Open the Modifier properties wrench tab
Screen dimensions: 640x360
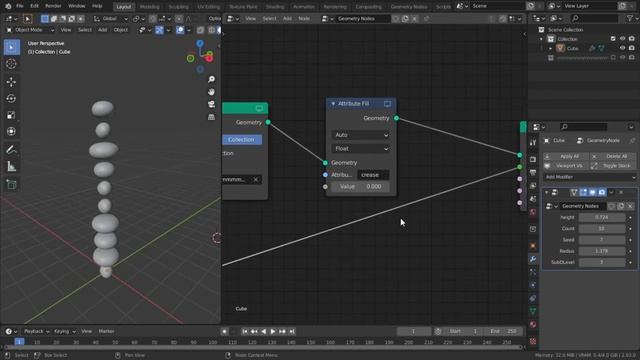coord(533,259)
